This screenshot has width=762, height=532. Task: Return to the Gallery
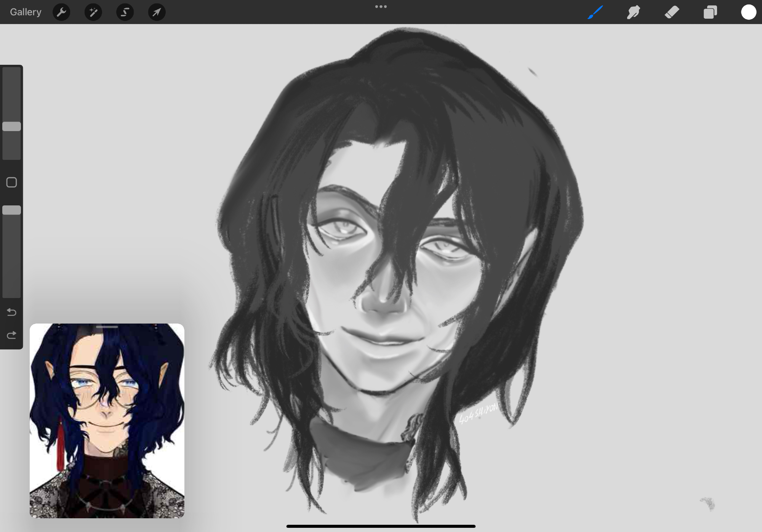coord(26,12)
